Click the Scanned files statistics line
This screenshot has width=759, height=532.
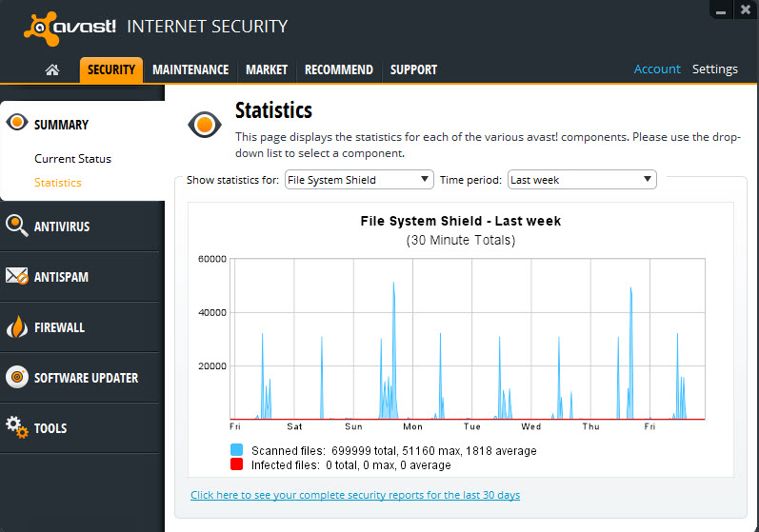(393, 451)
